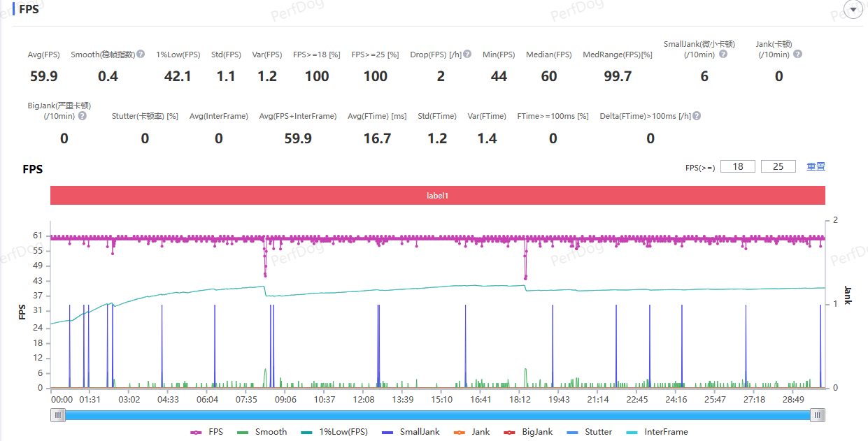Grab the left handle of time range slider

click(x=59, y=415)
